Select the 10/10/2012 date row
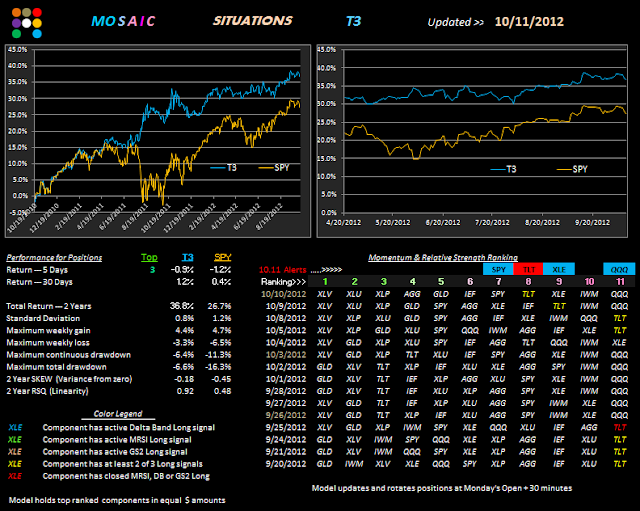Viewport: 640px width, 511px height. pyautogui.click(x=283, y=294)
